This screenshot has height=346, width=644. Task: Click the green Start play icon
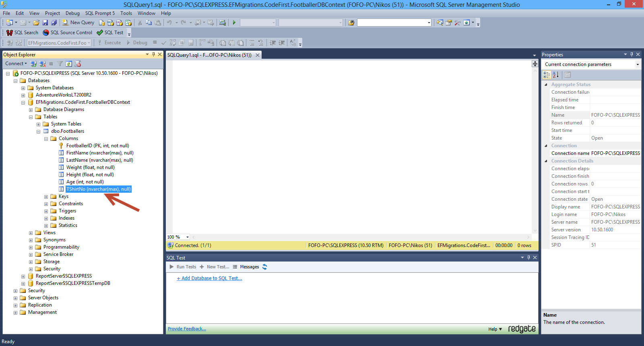pos(234,23)
